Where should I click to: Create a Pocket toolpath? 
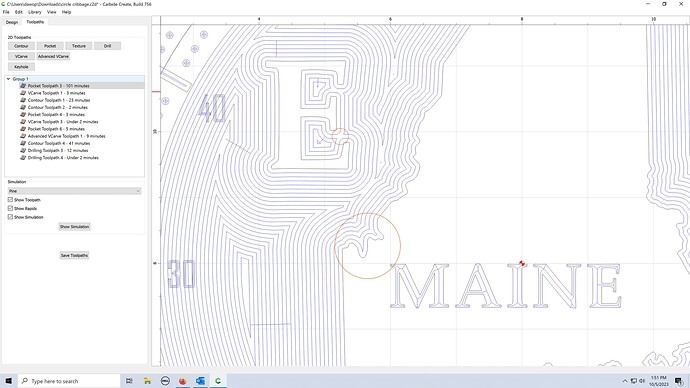click(x=50, y=46)
